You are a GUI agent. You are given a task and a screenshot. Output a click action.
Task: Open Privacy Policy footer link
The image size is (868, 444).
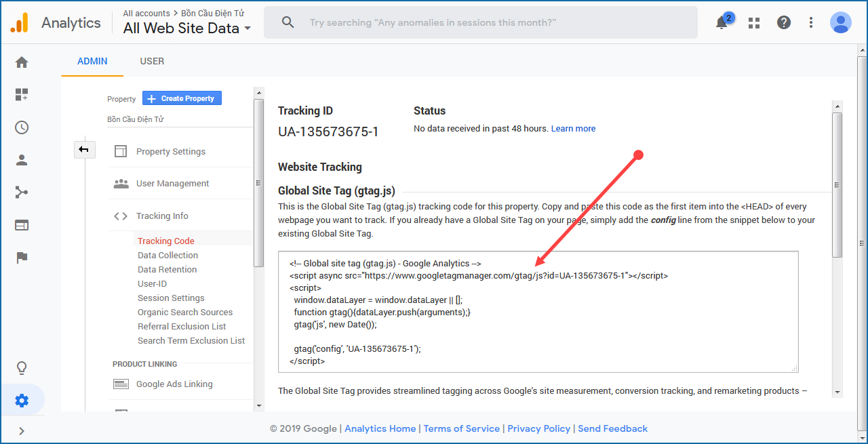coord(539,428)
